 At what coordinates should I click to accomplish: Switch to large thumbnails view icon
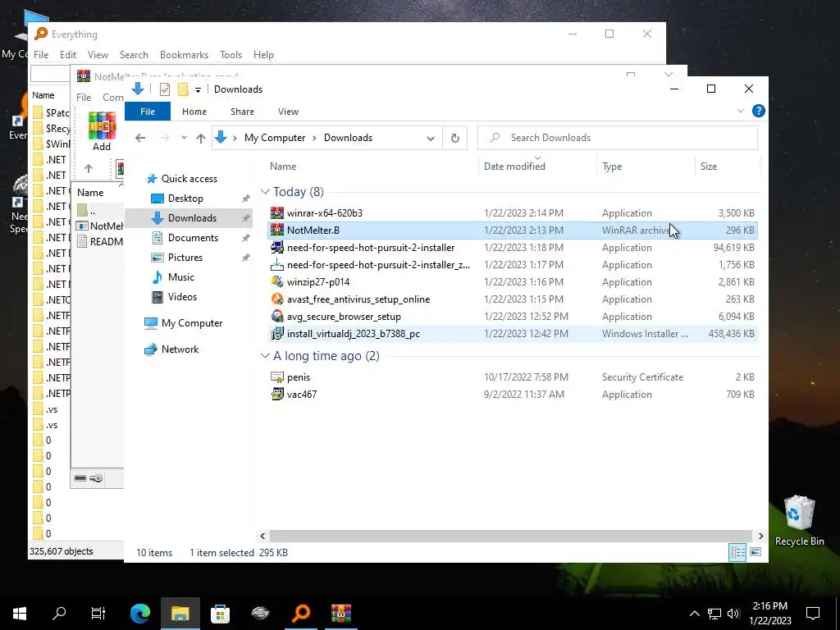(756, 552)
